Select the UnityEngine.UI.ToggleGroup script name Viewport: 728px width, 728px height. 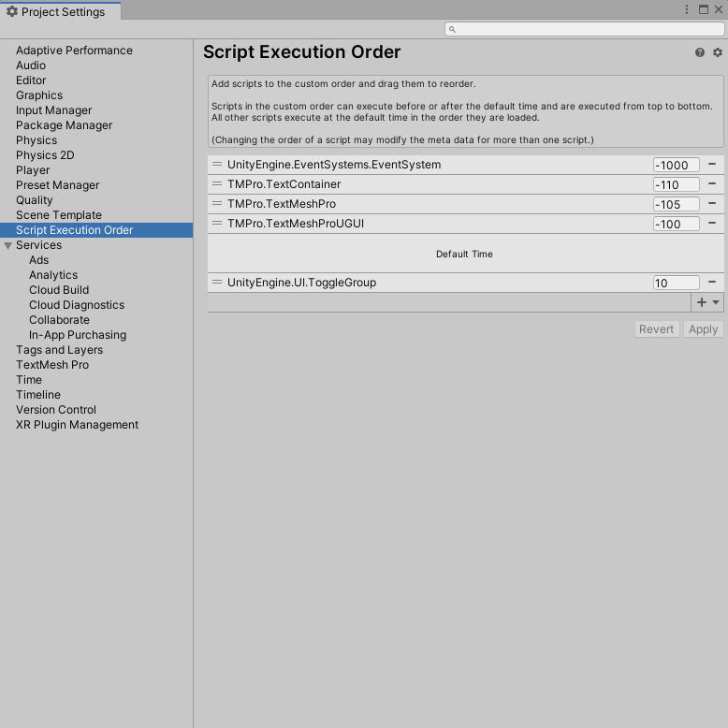pyautogui.click(x=301, y=283)
